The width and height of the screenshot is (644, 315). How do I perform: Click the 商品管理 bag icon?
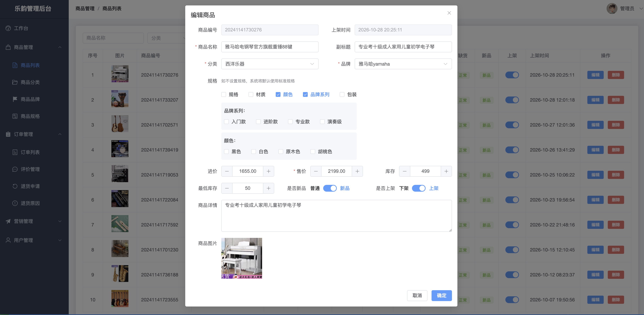(x=8, y=47)
